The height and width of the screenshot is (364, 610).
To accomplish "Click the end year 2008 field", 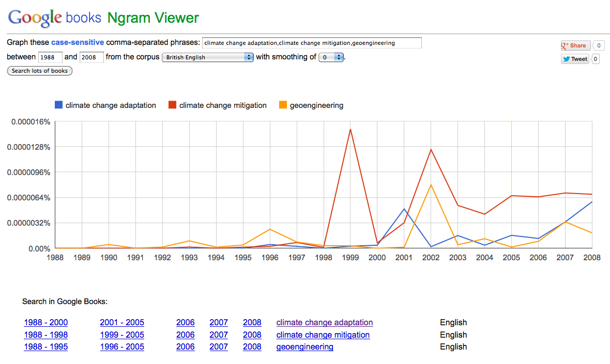I will pyautogui.click(x=91, y=57).
